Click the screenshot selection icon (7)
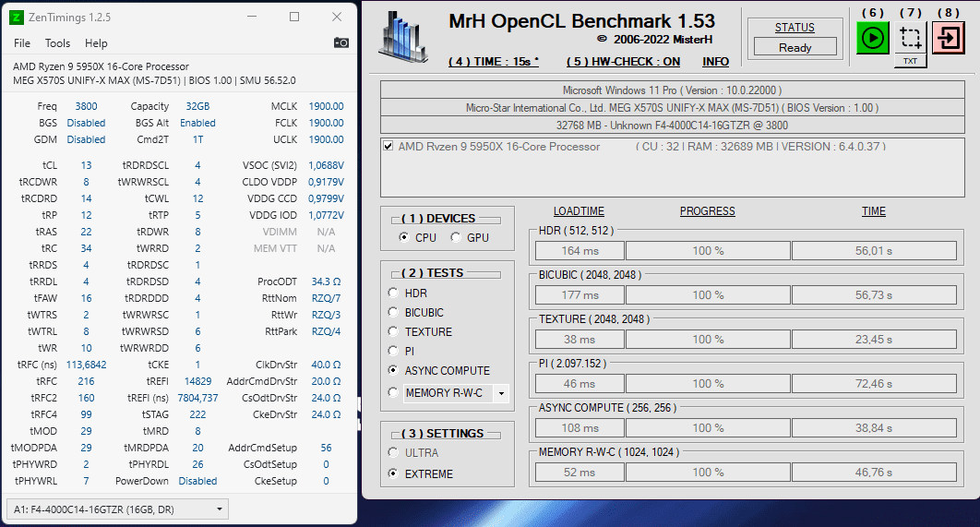The height and width of the screenshot is (527, 980). (x=911, y=38)
